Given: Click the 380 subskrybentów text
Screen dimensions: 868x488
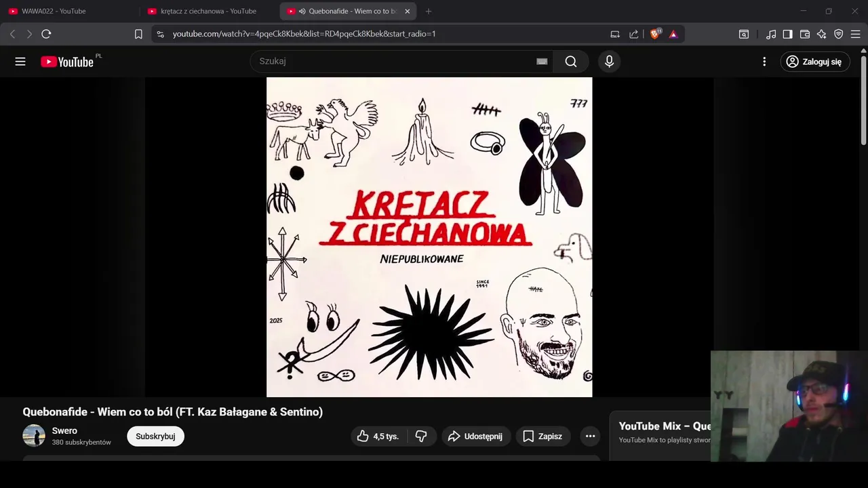Looking at the screenshot, I should point(81,443).
